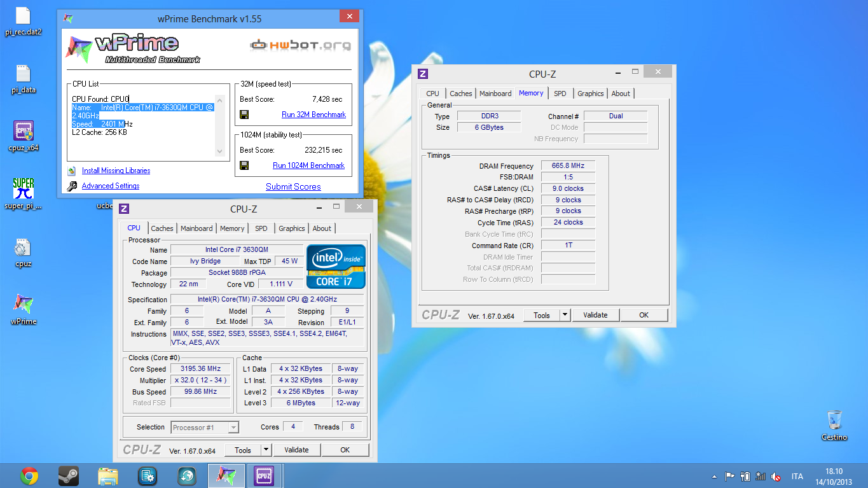Open the SPD tab in CPU-Z memory window
This screenshot has width=868, height=488.
560,94
